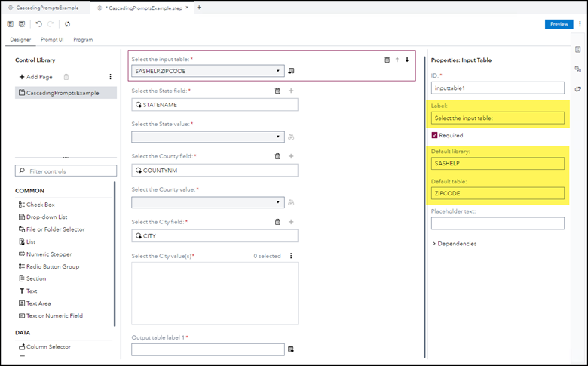Expand the Dependencies section
The image size is (588, 366).
tap(454, 244)
